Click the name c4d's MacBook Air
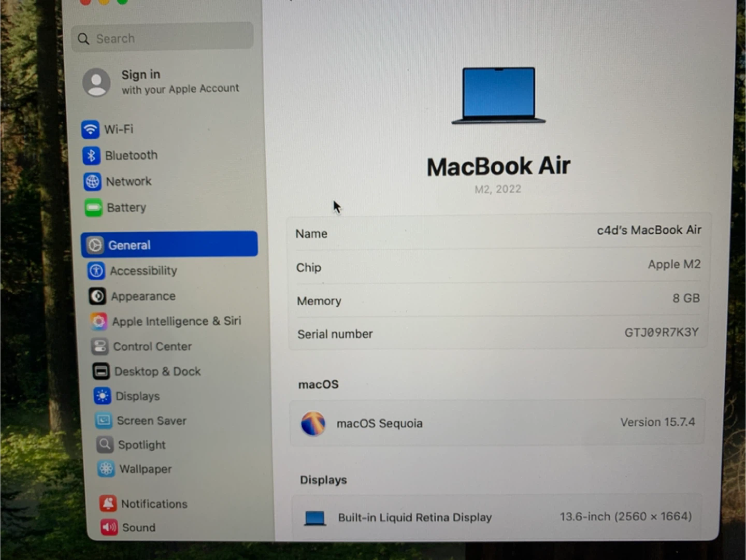The image size is (746, 560). click(649, 230)
